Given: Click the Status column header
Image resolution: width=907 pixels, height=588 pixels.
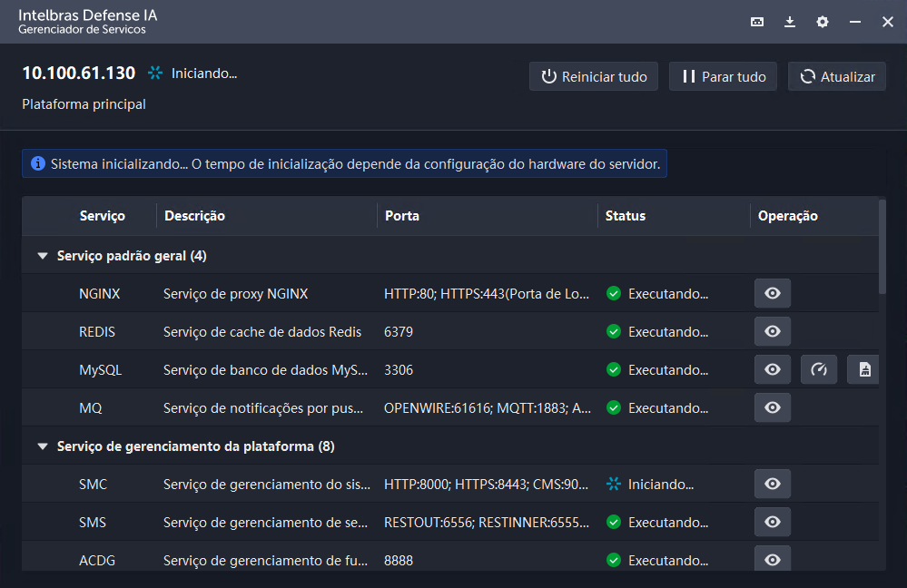Looking at the screenshot, I should (626, 216).
